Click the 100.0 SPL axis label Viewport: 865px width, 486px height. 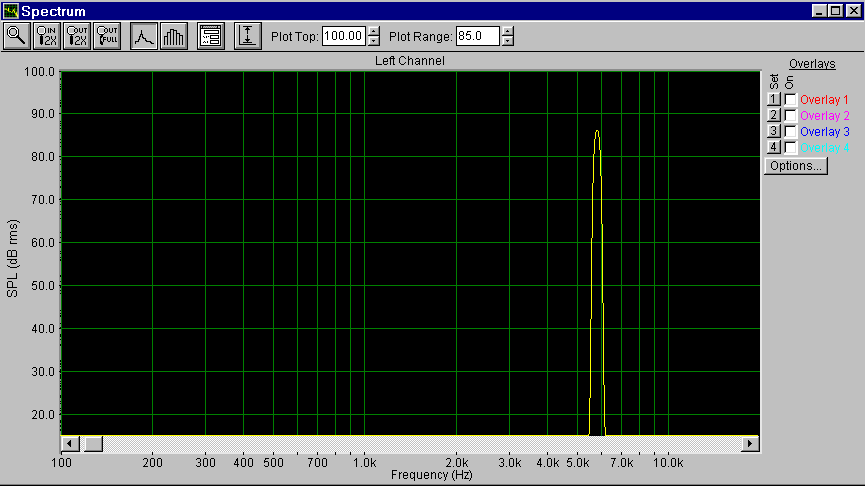[39, 72]
